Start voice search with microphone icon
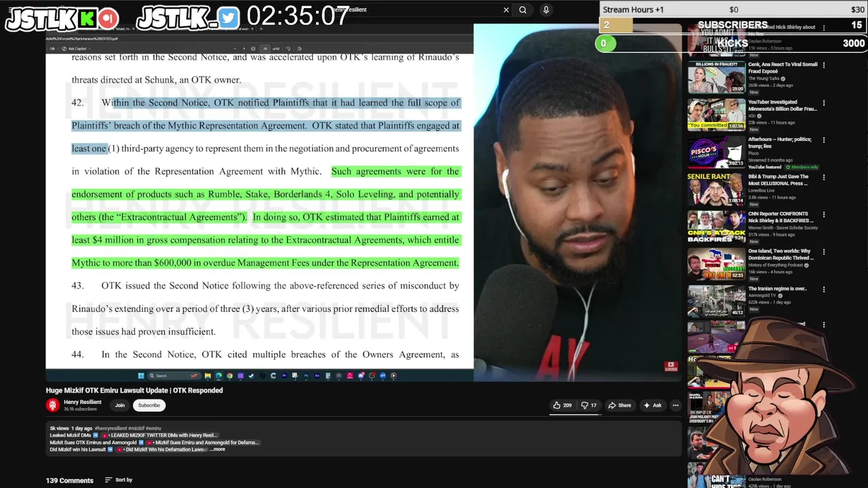868x488 pixels. click(546, 10)
